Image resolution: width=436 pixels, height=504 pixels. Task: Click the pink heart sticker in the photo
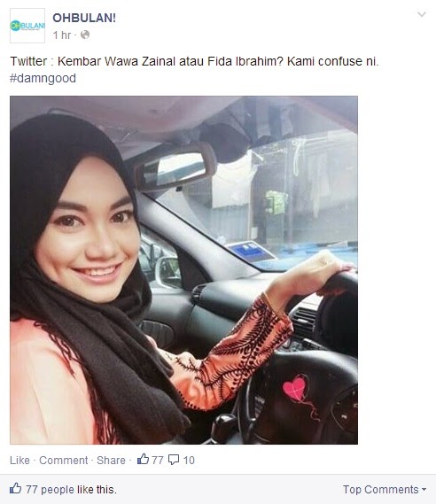pyautogui.click(x=295, y=389)
